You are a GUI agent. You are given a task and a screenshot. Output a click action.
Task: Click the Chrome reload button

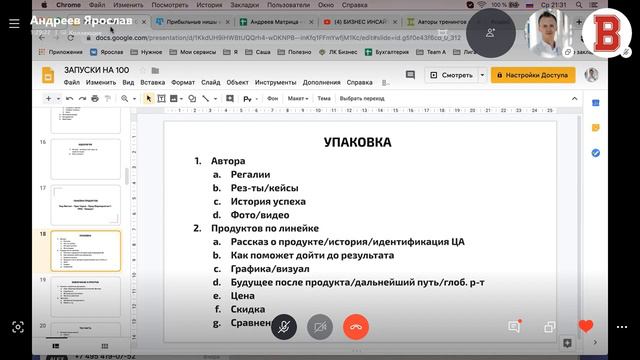tap(70, 38)
